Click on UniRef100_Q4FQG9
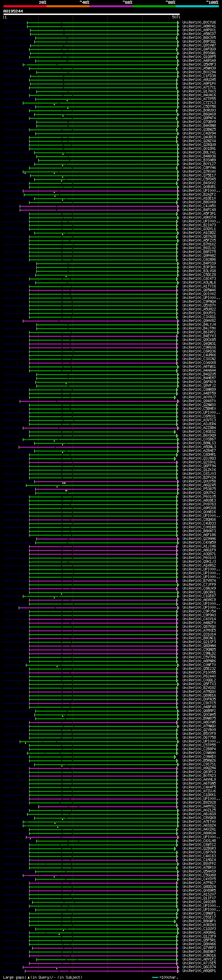222x980 pixels. [x=199, y=49]
